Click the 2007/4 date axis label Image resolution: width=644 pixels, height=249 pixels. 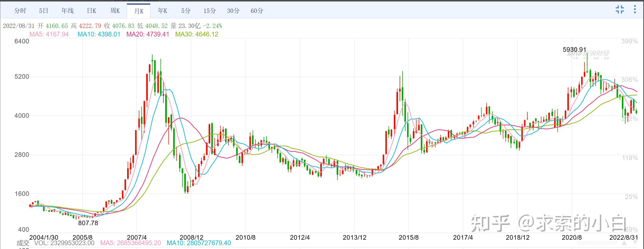(x=137, y=238)
